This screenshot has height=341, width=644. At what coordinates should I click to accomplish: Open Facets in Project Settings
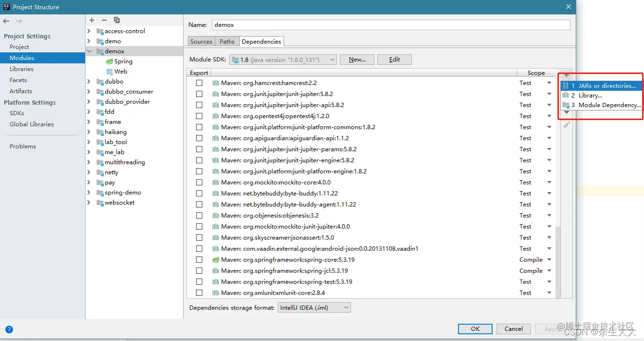(18, 80)
